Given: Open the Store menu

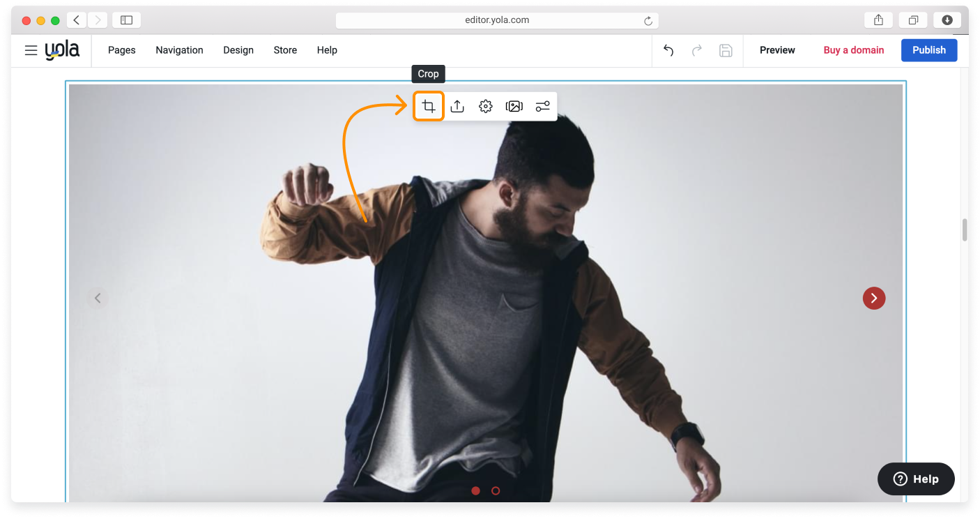Looking at the screenshot, I should click(x=285, y=50).
